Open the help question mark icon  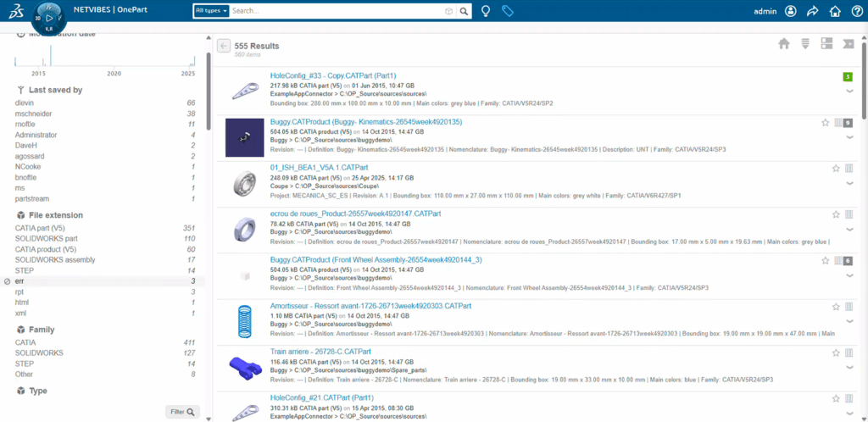click(857, 11)
